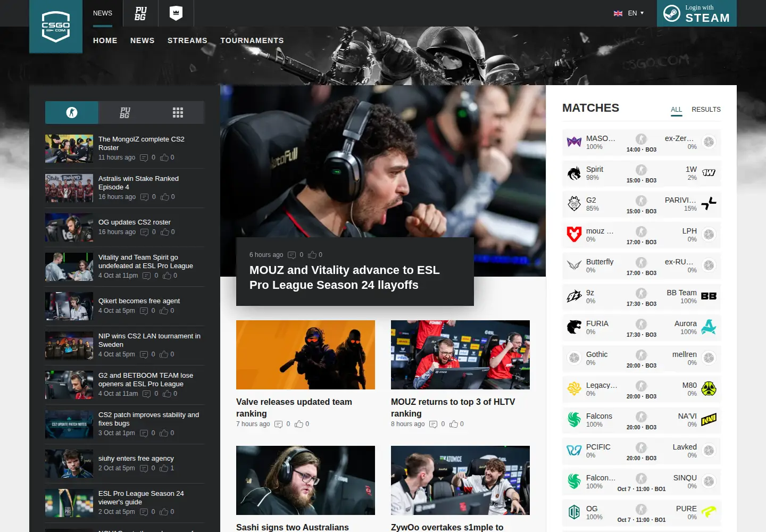Image resolution: width=766 pixels, height=532 pixels.
Task: Open the all games grid icon
Action: (178, 112)
